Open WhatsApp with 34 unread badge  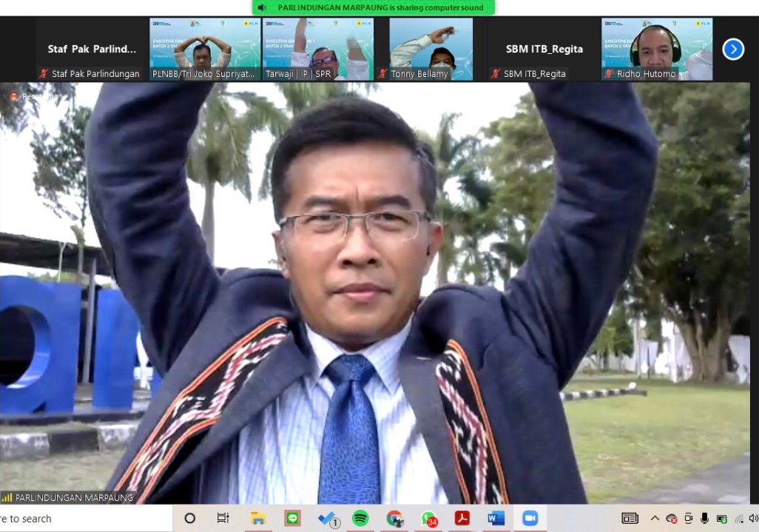[x=429, y=519]
